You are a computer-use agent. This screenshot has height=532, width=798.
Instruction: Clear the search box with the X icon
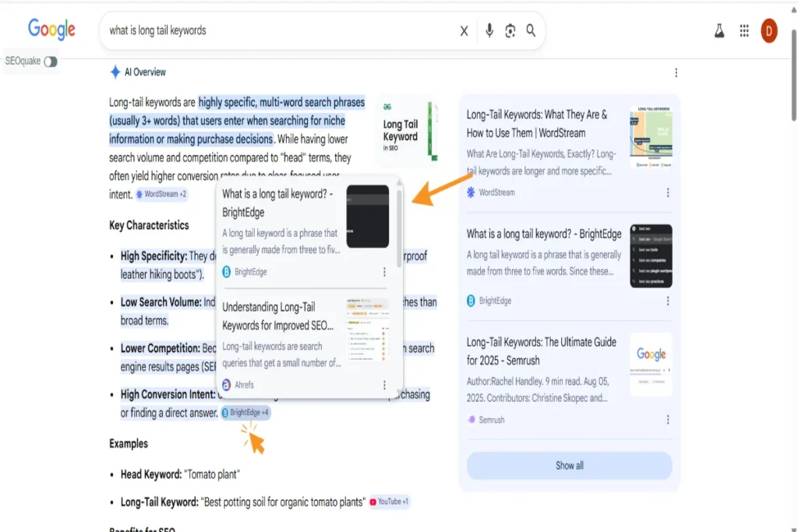464,31
